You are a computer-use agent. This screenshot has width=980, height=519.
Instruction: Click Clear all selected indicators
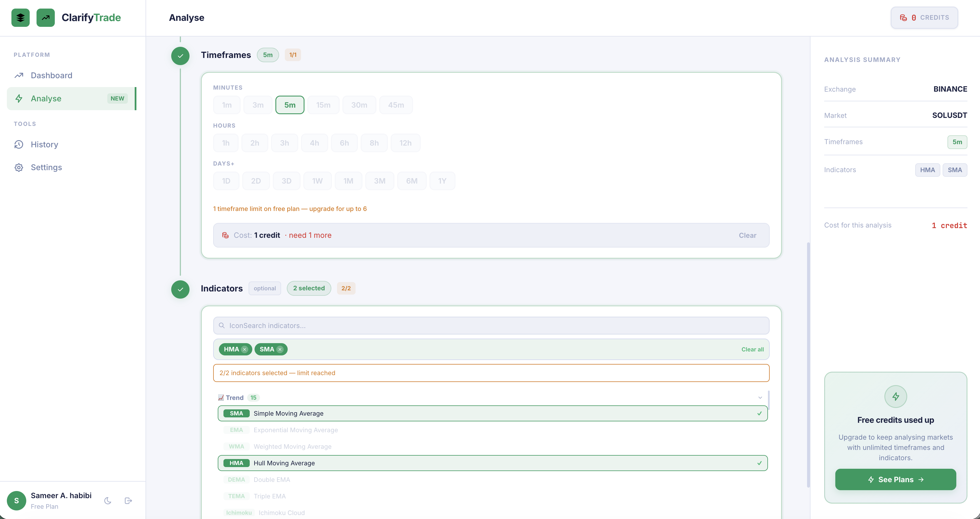752,349
